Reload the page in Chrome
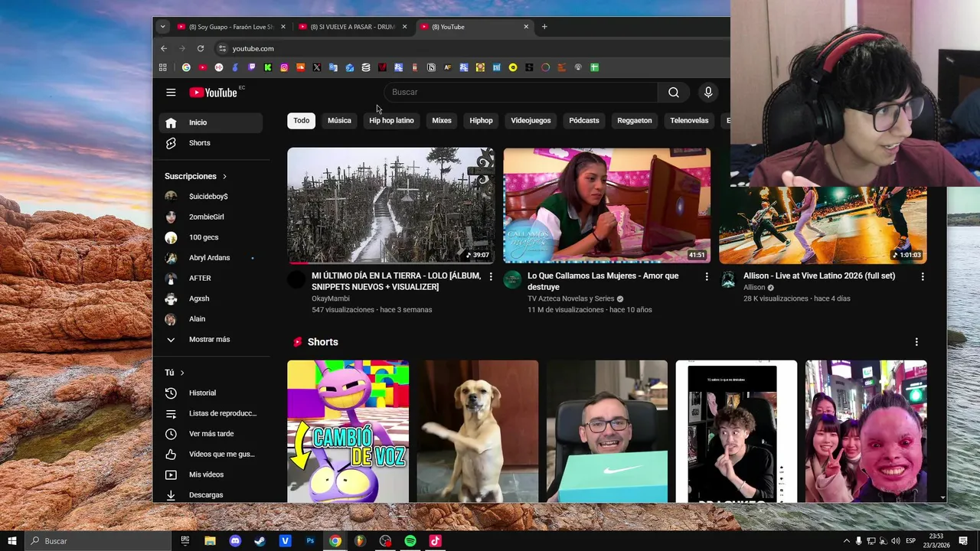 pyautogui.click(x=201, y=48)
